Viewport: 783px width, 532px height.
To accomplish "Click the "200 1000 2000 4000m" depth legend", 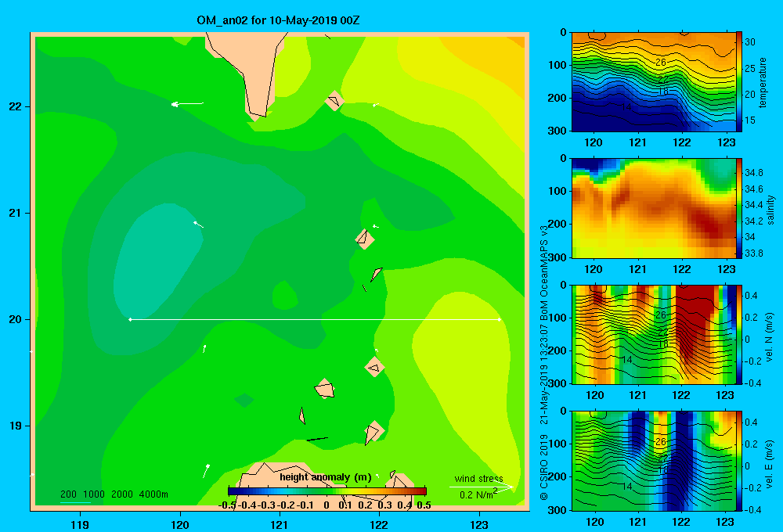I will (114, 494).
